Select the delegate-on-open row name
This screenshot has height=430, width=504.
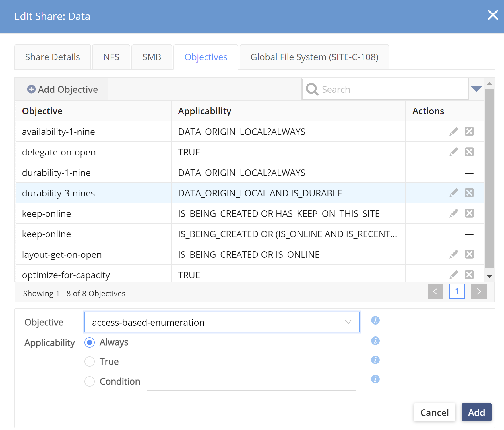point(59,152)
